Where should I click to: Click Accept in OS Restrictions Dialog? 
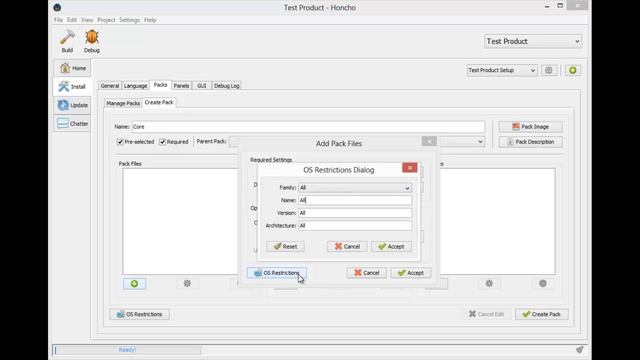click(x=391, y=247)
